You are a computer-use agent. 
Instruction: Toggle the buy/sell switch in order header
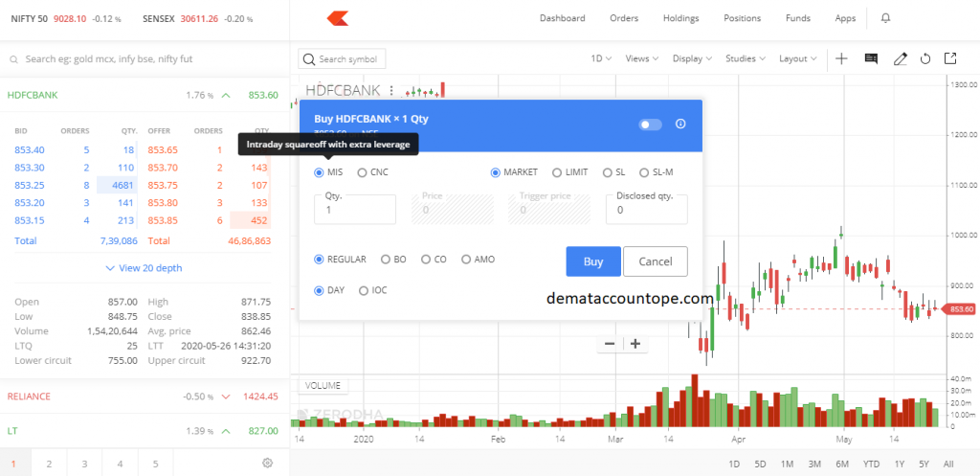650,125
